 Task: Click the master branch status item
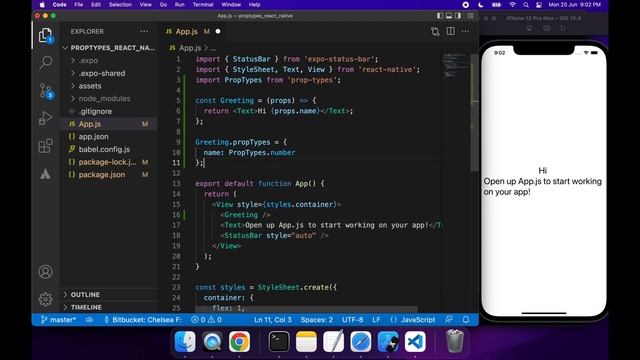coord(58,320)
